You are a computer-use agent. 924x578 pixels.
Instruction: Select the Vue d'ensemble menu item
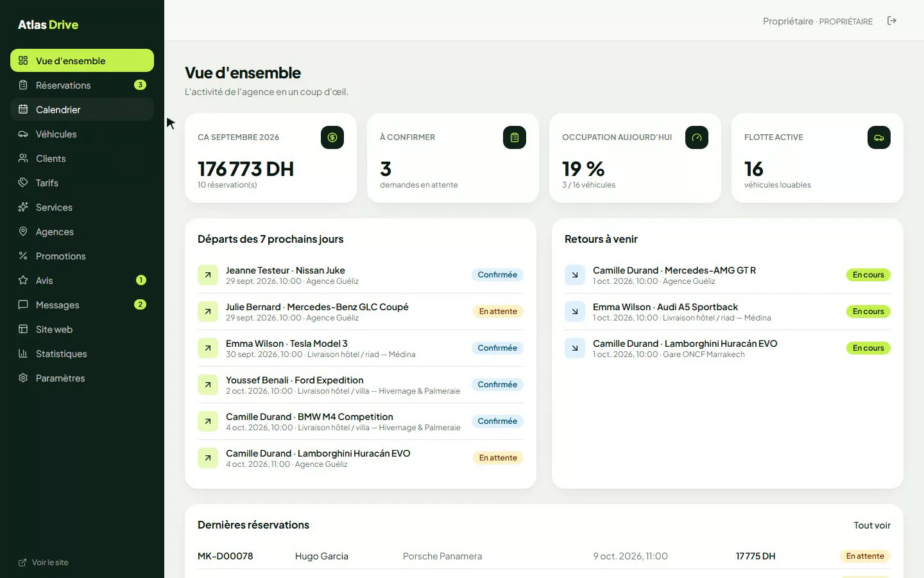(82, 60)
